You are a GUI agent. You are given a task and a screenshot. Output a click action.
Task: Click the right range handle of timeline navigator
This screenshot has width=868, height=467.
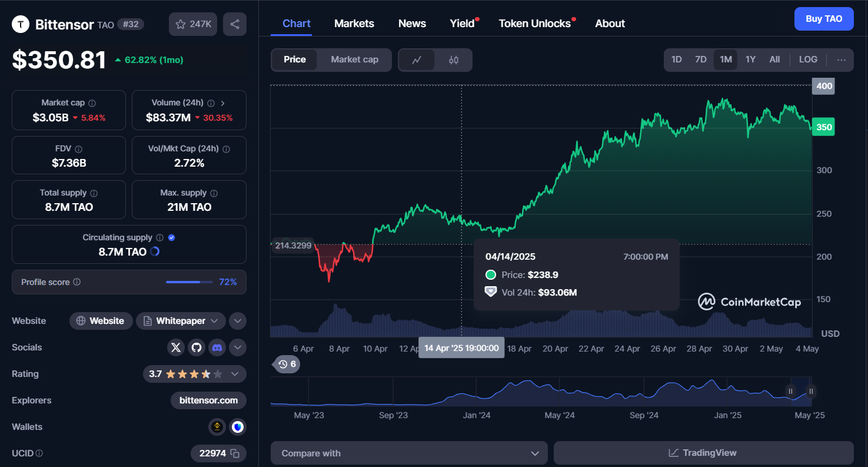811,391
